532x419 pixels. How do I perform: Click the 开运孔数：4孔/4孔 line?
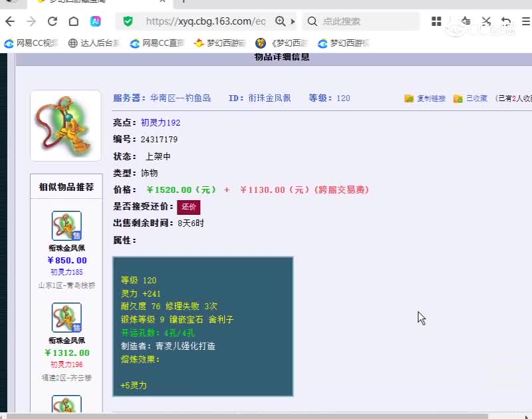tap(158, 333)
